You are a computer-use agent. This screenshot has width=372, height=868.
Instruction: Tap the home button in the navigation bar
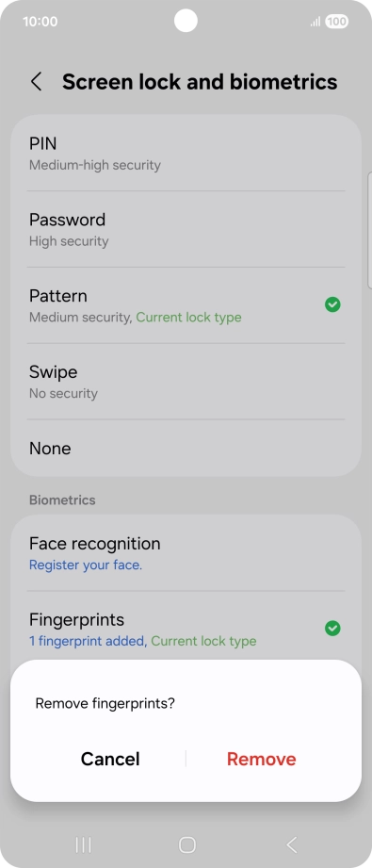[187, 844]
